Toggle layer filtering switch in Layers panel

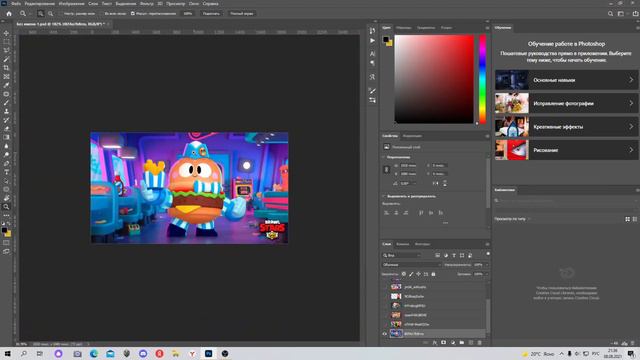tap(488, 254)
